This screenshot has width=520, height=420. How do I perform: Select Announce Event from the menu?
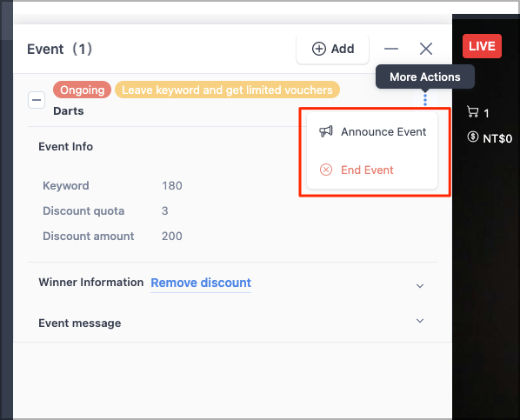pyautogui.click(x=372, y=131)
